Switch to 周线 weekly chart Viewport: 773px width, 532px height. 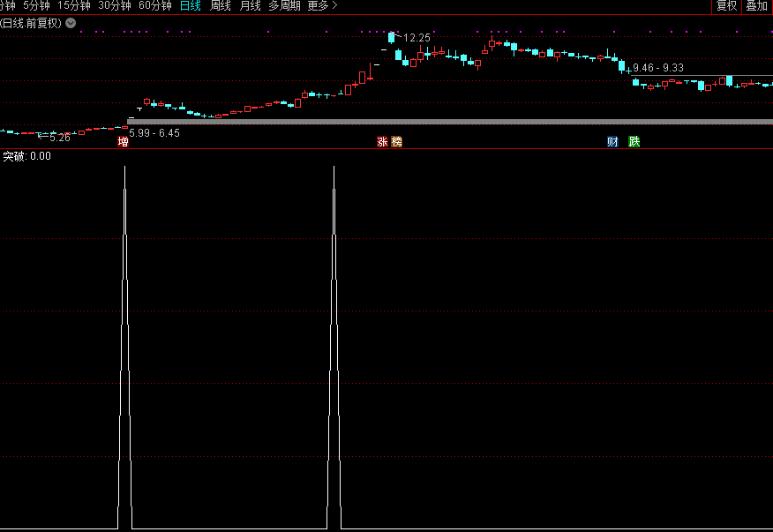point(220,6)
